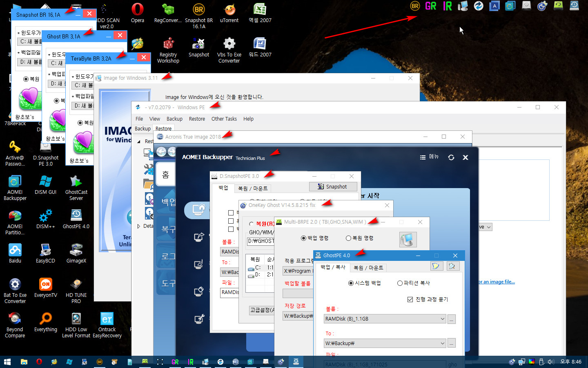
Task: Open the 홈 section in Acronis True Image sidebar
Action: click(165, 175)
